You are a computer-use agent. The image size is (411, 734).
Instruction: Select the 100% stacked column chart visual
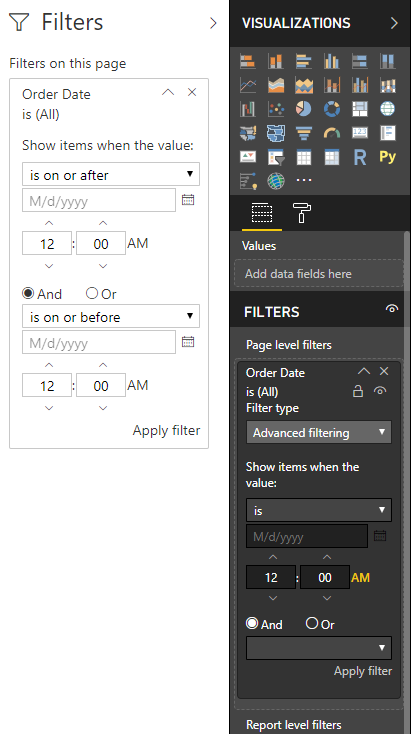[x=388, y=61]
